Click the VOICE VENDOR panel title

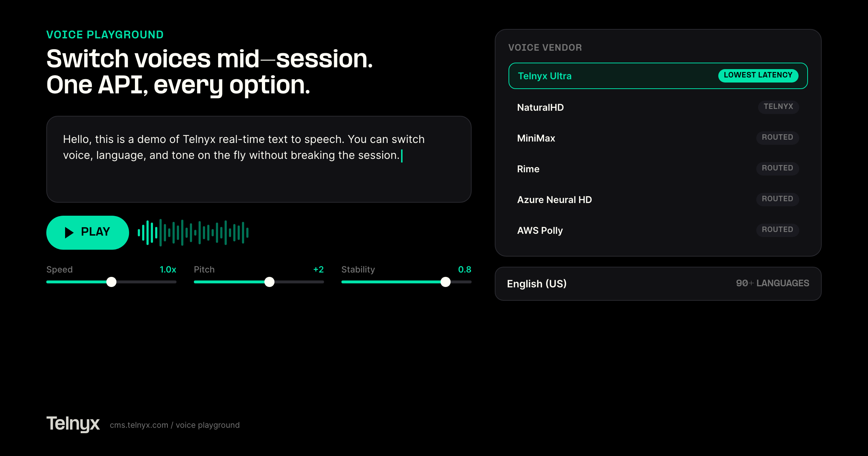click(545, 47)
